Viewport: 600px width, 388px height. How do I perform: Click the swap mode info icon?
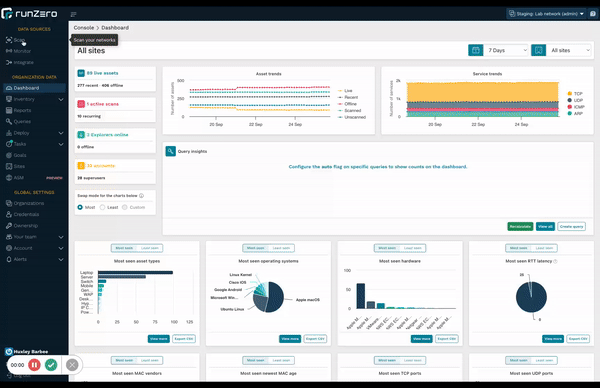141,196
